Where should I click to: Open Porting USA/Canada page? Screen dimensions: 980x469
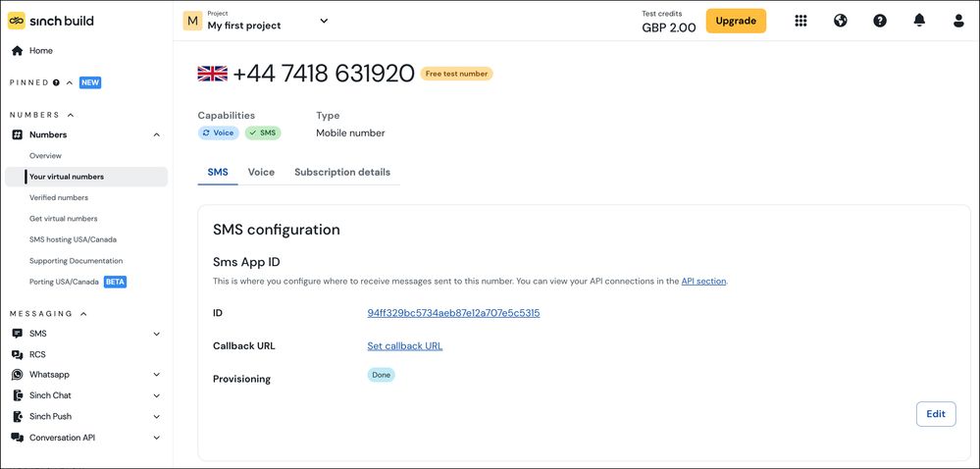[x=65, y=282]
